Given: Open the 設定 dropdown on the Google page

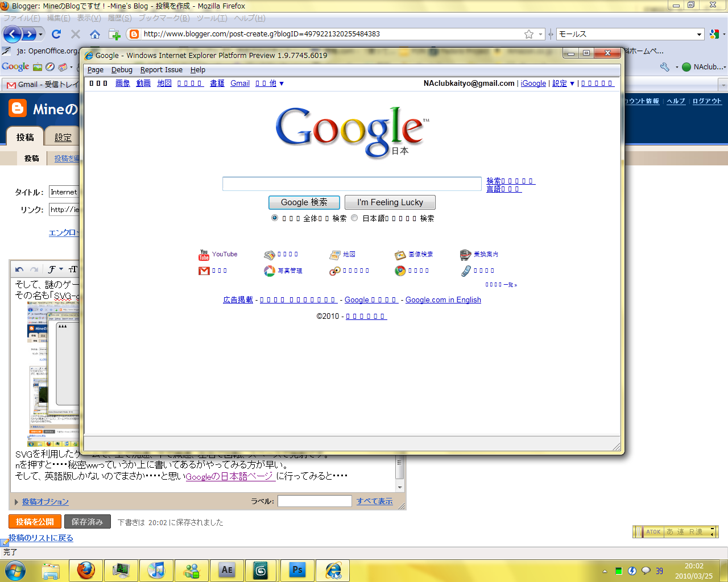Looking at the screenshot, I should tap(563, 84).
